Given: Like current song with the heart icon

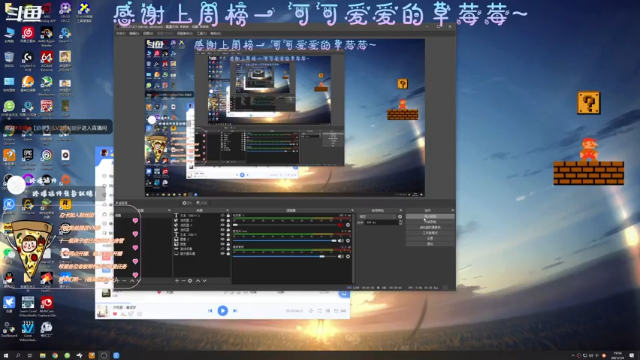Looking at the screenshot, I should pos(115,314).
